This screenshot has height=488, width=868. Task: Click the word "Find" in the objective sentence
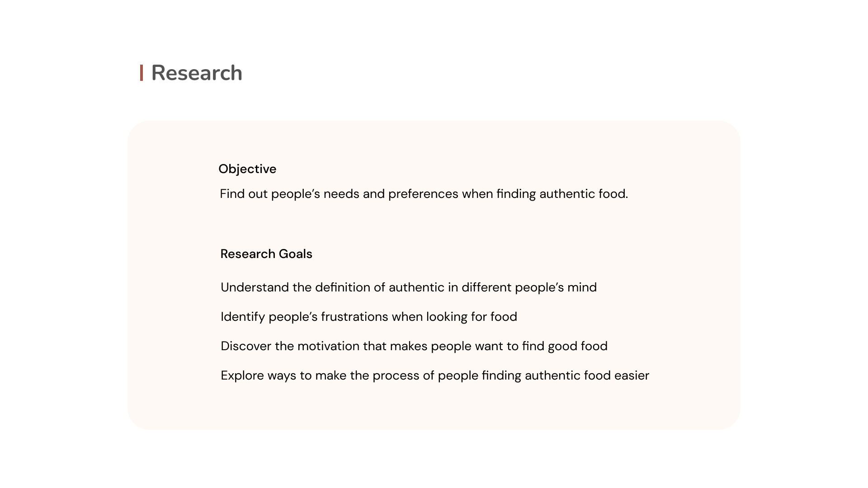tap(232, 194)
